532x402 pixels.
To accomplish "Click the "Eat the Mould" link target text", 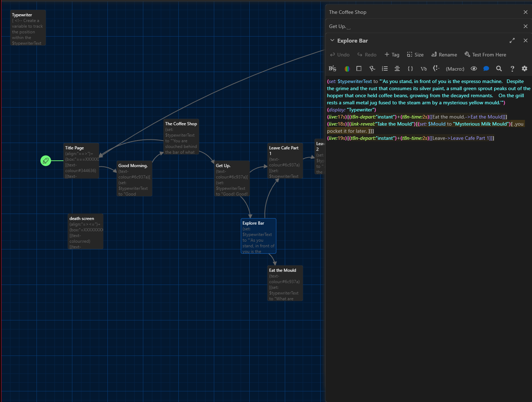I will point(486,117).
